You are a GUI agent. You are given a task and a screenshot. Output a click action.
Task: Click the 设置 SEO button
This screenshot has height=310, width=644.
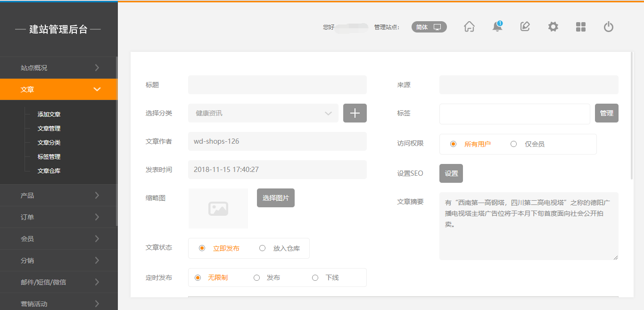tap(451, 173)
